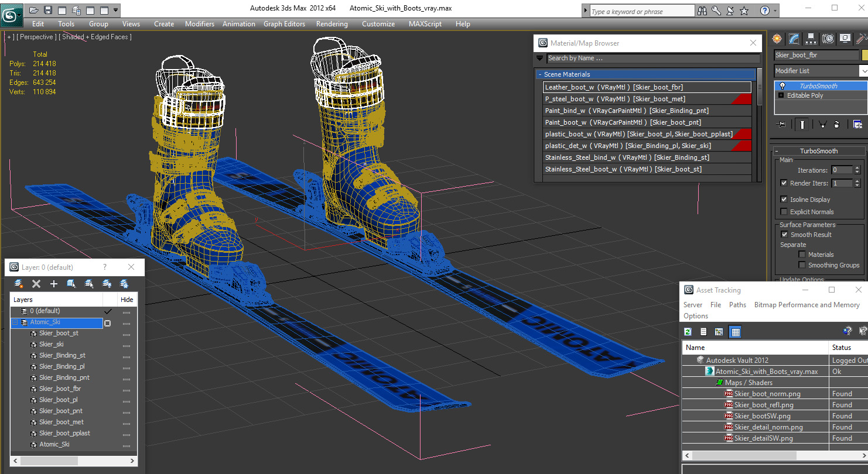Open the Help dropdown arrow in title bar
This screenshot has width=868, height=474.
[775, 11]
